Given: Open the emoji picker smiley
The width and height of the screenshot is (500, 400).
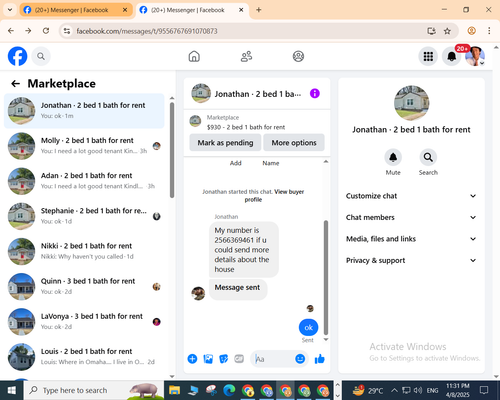Looking at the screenshot, I should [300, 359].
